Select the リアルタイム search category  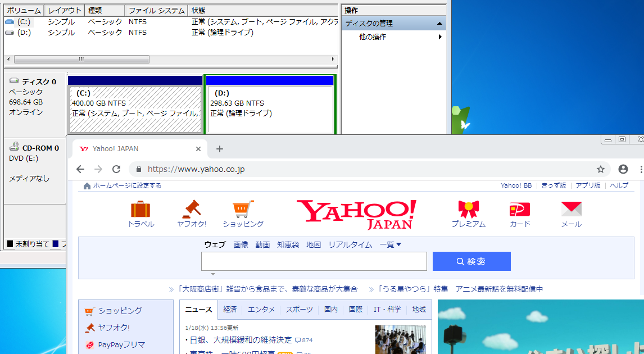[x=350, y=245]
